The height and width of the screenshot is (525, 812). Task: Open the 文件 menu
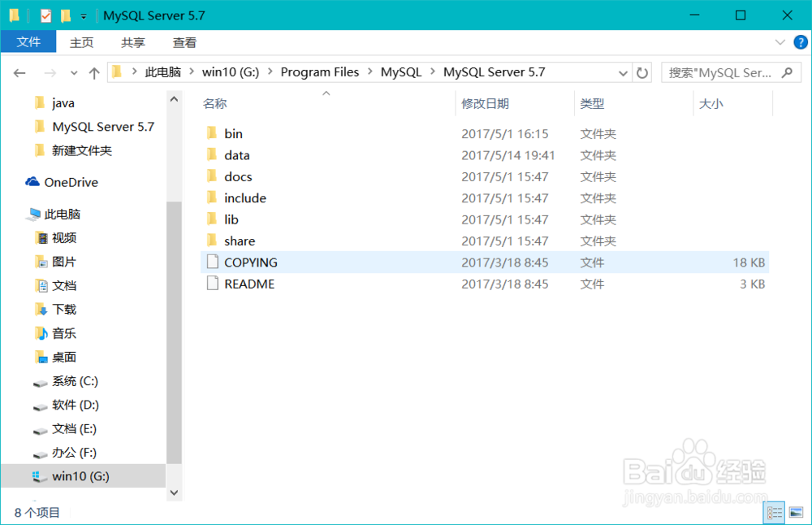(x=29, y=42)
